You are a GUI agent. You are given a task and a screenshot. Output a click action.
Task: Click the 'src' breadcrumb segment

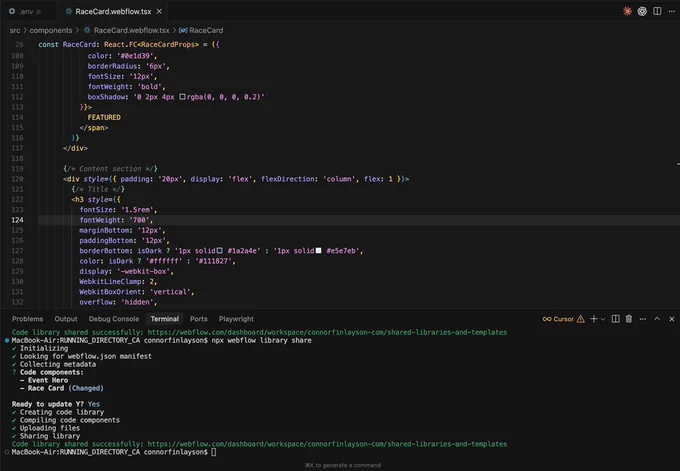pyautogui.click(x=15, y=30)
